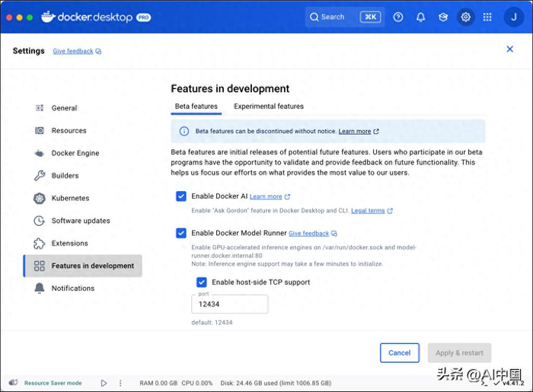533x392 pixels.
Task: Toggle Enable host-side TCP support checkbox
Action: click(202, 282)
